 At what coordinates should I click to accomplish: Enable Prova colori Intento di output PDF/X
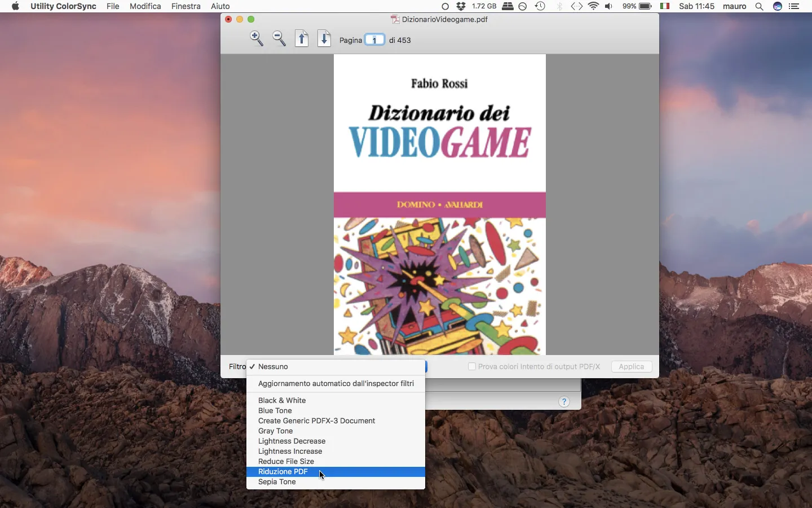[x=472, y=367]
